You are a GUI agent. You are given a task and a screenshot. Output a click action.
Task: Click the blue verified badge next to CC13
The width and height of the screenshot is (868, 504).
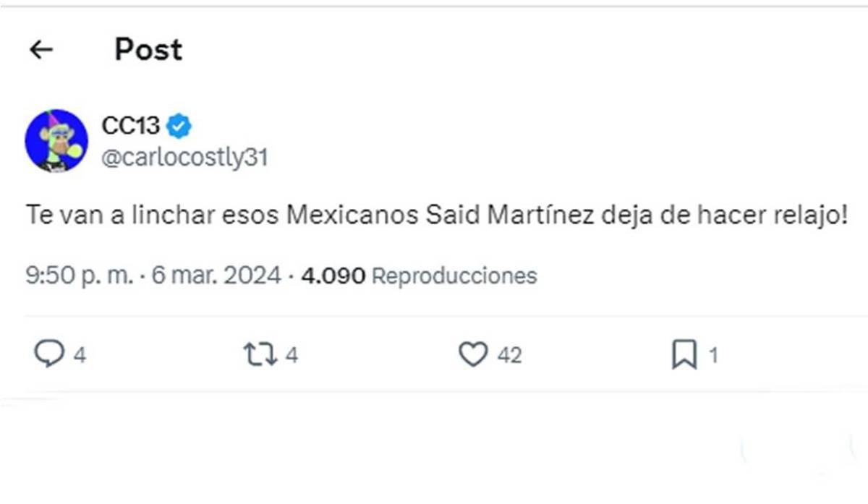point(179,124)
